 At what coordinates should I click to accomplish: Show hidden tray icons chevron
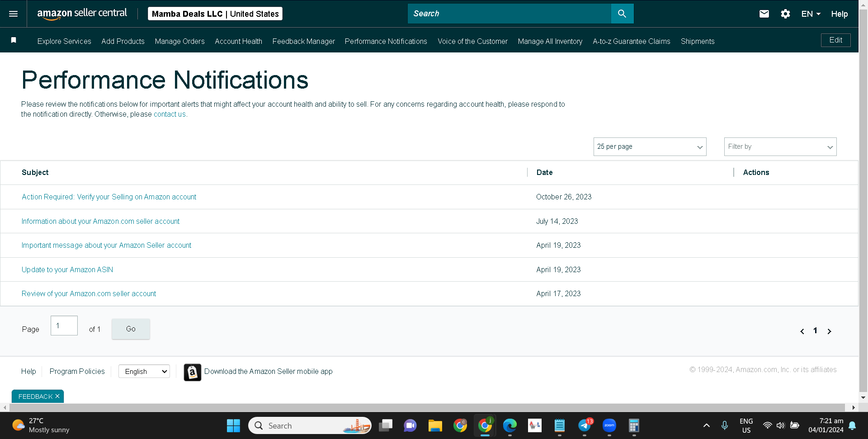pos(707,425)
